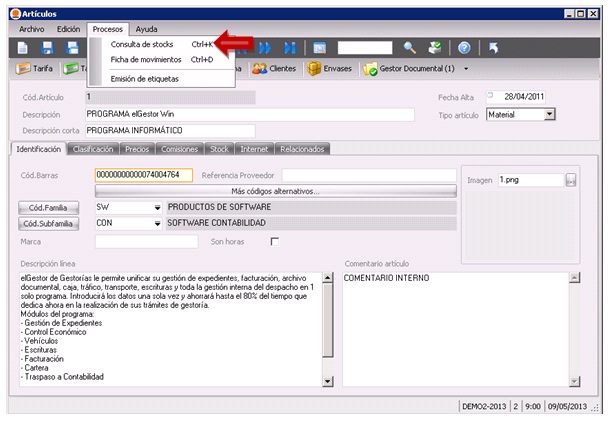This screenshot has width=615, height=425.
Task: Toggle the Son horas checkbox
Action: [x=275, y=242]
